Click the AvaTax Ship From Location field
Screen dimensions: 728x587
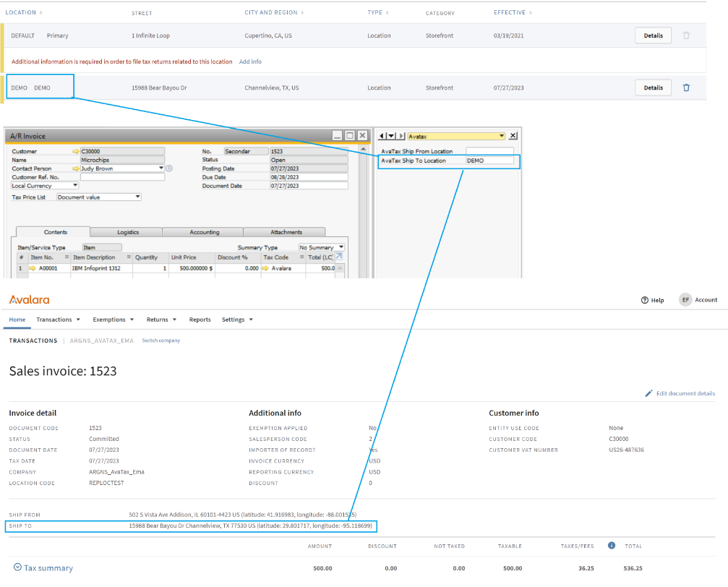point(490,151)
